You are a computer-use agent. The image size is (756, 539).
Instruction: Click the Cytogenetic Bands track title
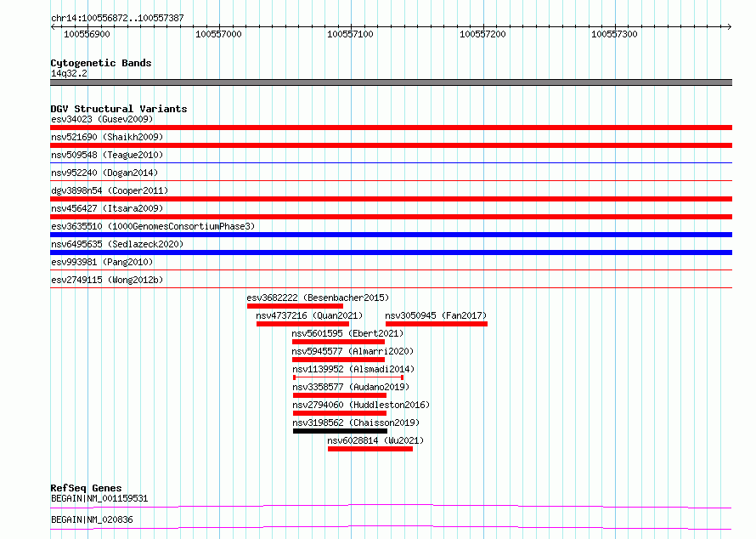(101, 63)
